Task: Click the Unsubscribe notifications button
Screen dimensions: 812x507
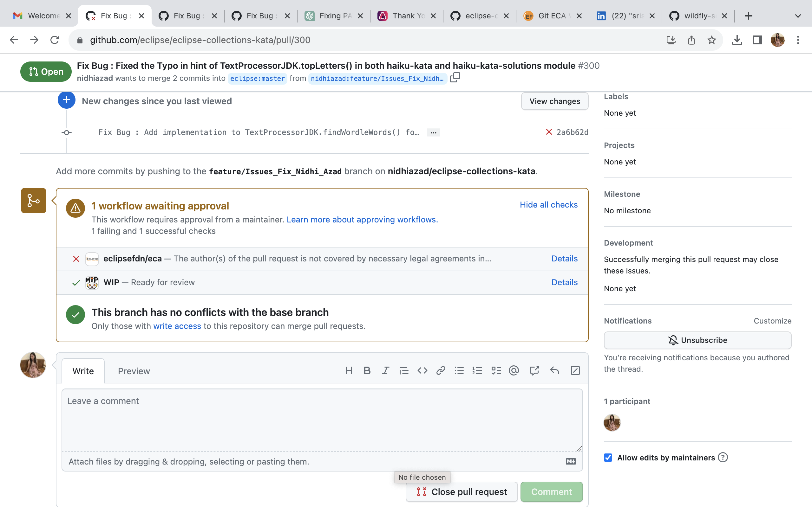Action: click(x=697, y=340)
